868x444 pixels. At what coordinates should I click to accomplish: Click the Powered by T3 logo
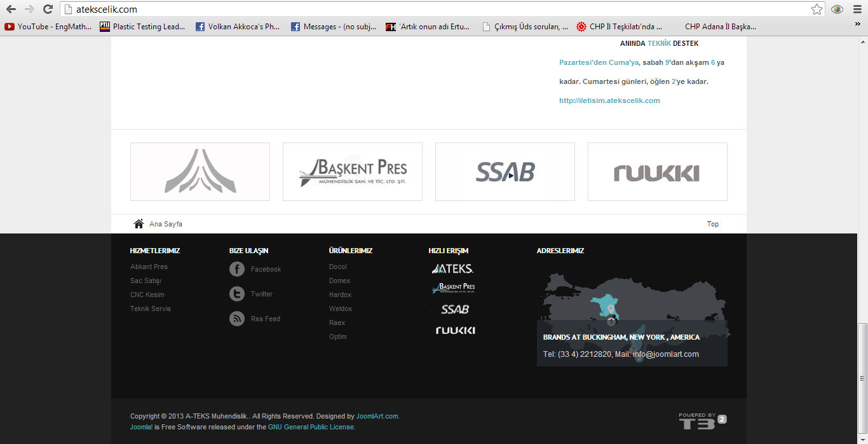703,421
